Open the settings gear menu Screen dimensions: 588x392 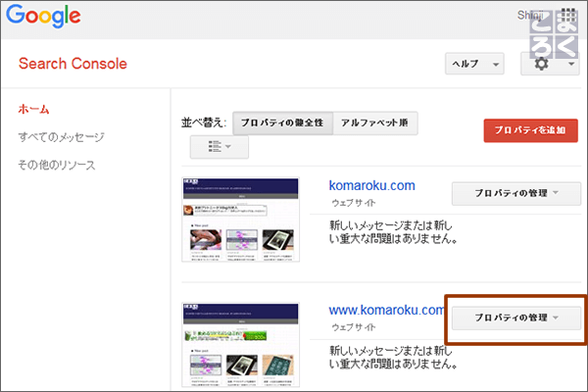550,64
